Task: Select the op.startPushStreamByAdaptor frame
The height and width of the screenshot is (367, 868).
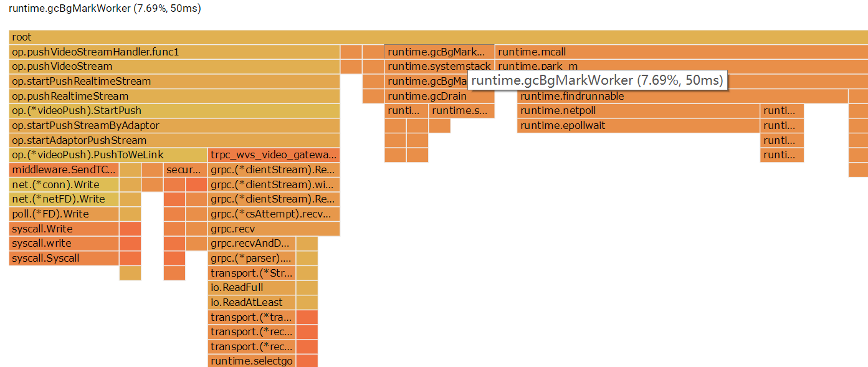Action: click(x=174, y=126)
